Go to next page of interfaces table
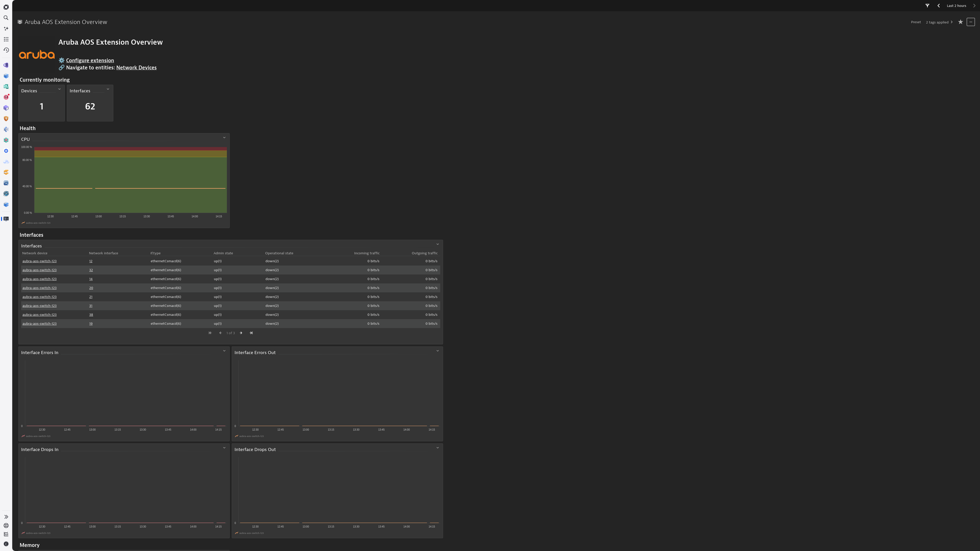The width and height of the screenshot is (980, 551). click(241, 333)
